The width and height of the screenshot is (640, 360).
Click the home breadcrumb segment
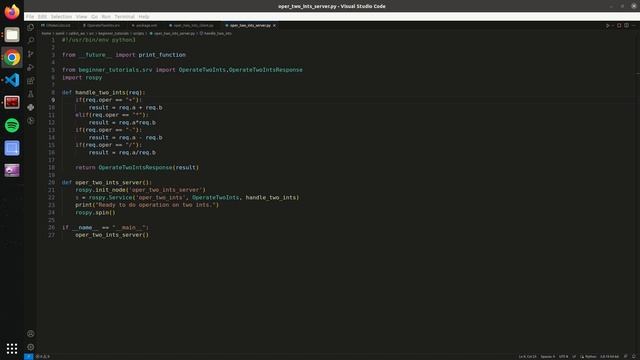pos(46,33)
